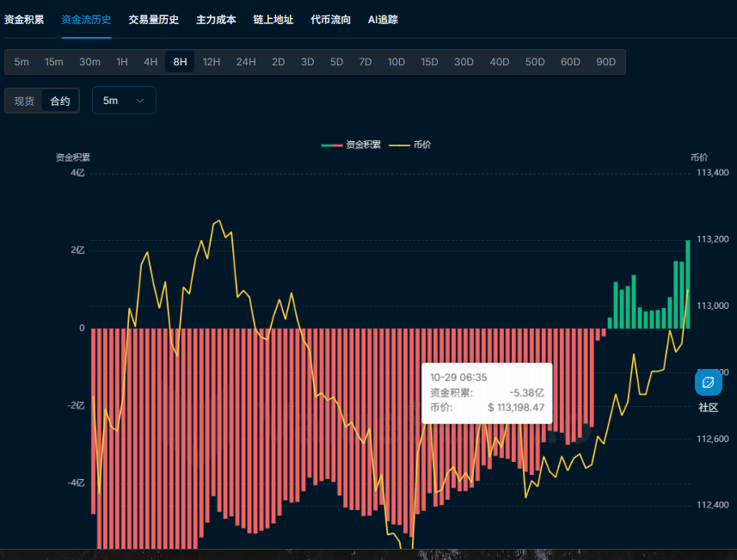This screenshot has width=737, height=560.
Task: Select the 8H time range
Action: click(x=180, y=62)
